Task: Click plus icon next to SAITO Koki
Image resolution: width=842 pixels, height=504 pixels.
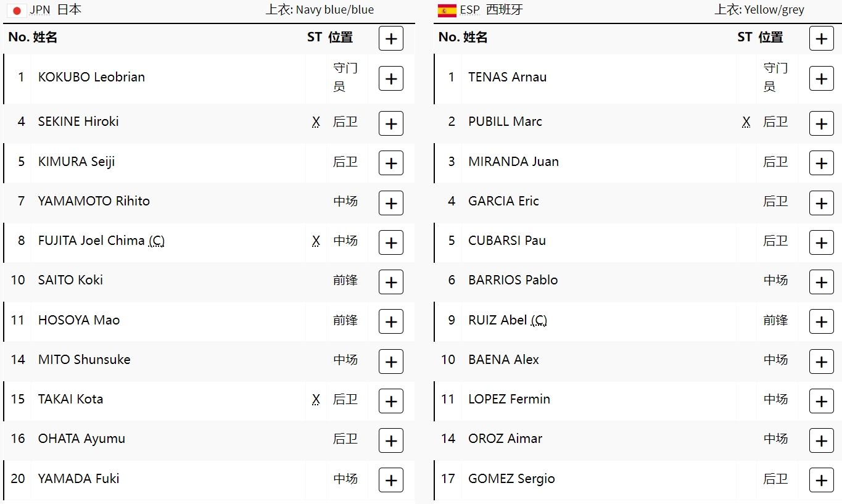Action: point(390,282)
